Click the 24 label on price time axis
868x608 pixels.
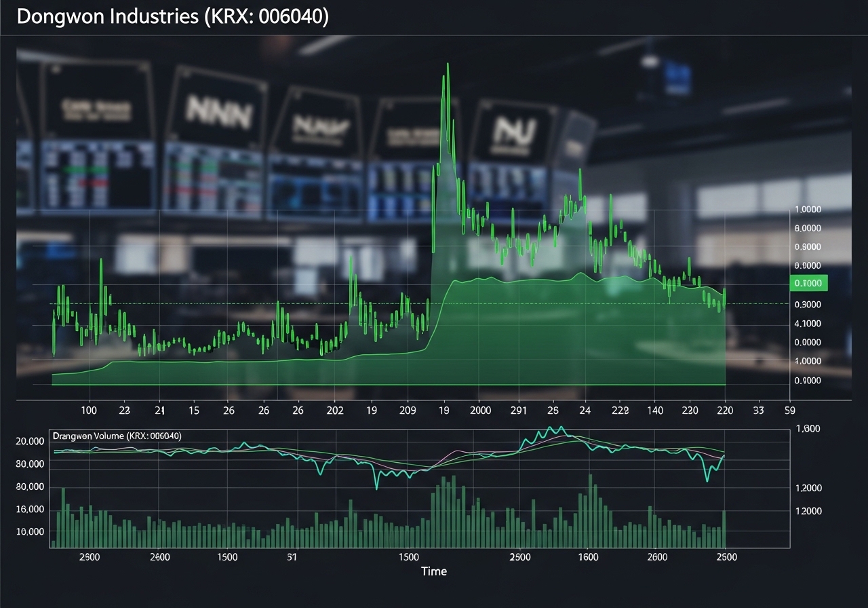click(x=585, y=411)
